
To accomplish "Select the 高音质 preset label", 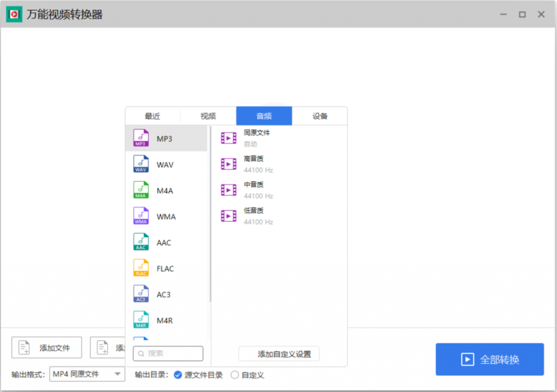I will point(253,159).
